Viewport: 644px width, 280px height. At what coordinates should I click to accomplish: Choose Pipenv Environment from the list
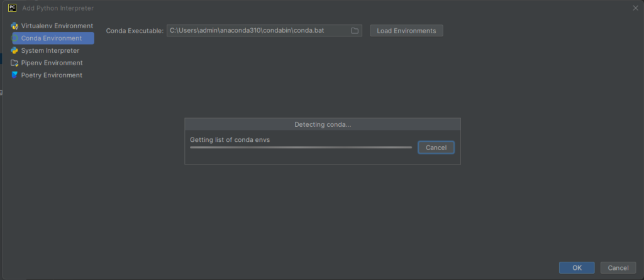pyautogui.click(x=52, y=63)
